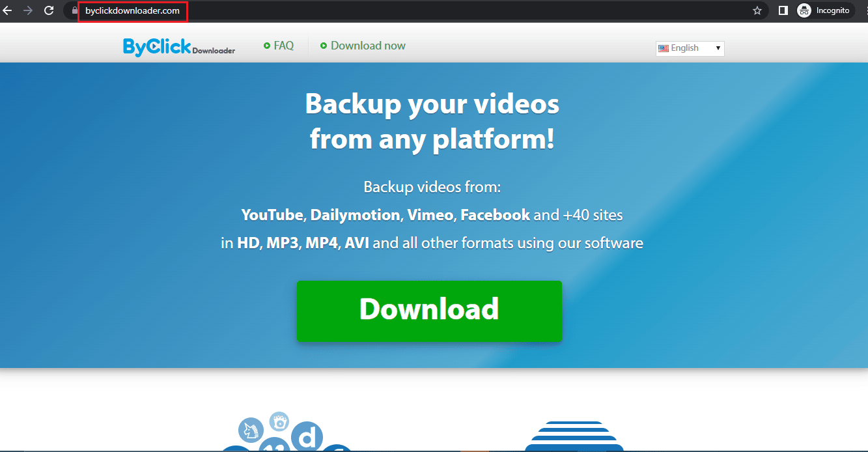
Task: Click the browser forward arrow
Action: 27,10
